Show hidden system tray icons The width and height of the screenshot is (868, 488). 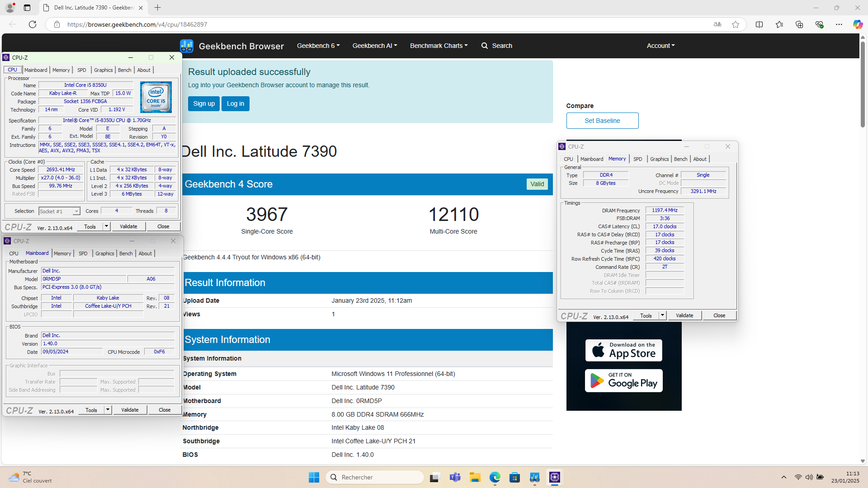(x=784, y=477)
